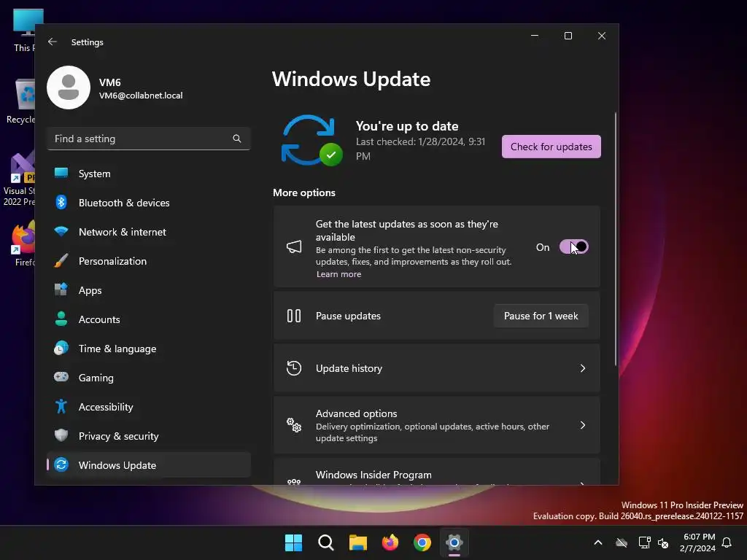747x560 pixels.
Task: Click the Gaming label in sidebar
Action: pyautogui.click(x=96, y=378)
